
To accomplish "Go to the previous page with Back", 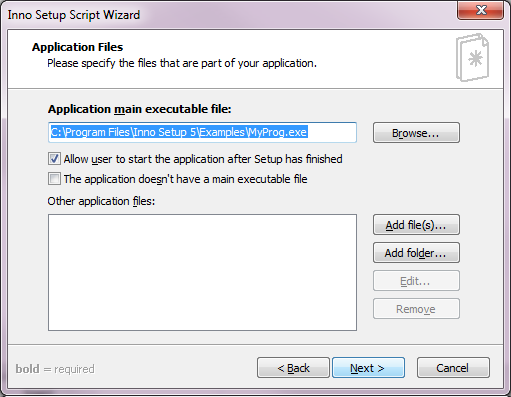I will point(293,368).
